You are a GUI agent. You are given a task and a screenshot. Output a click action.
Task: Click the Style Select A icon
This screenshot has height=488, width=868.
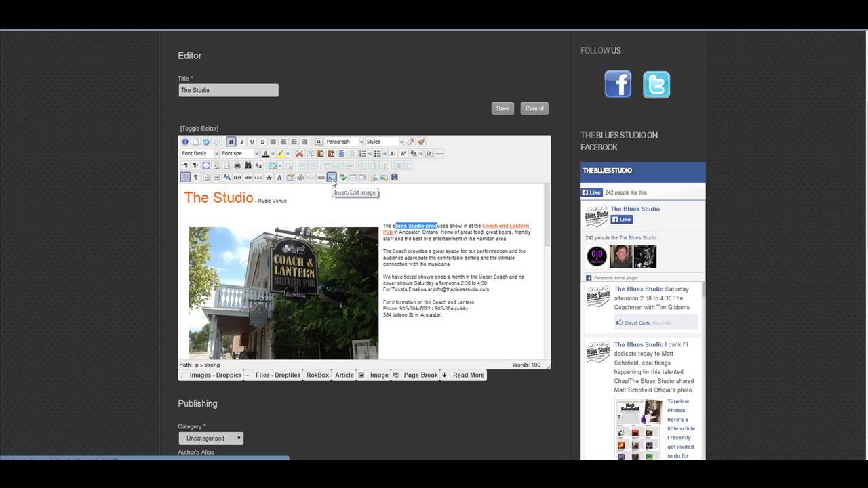(x=226, y=177)
